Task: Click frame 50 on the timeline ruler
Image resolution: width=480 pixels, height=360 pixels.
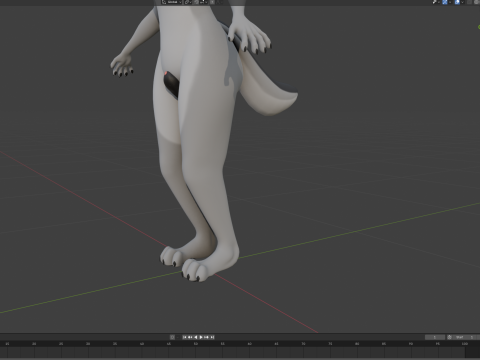Action: [196, 344]
